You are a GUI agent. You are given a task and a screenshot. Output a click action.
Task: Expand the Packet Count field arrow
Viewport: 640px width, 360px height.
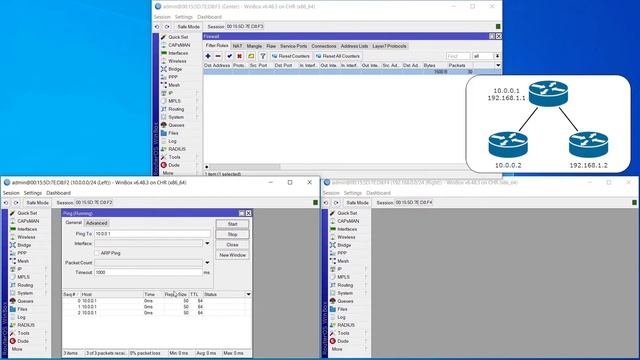(x=207, y=262)
